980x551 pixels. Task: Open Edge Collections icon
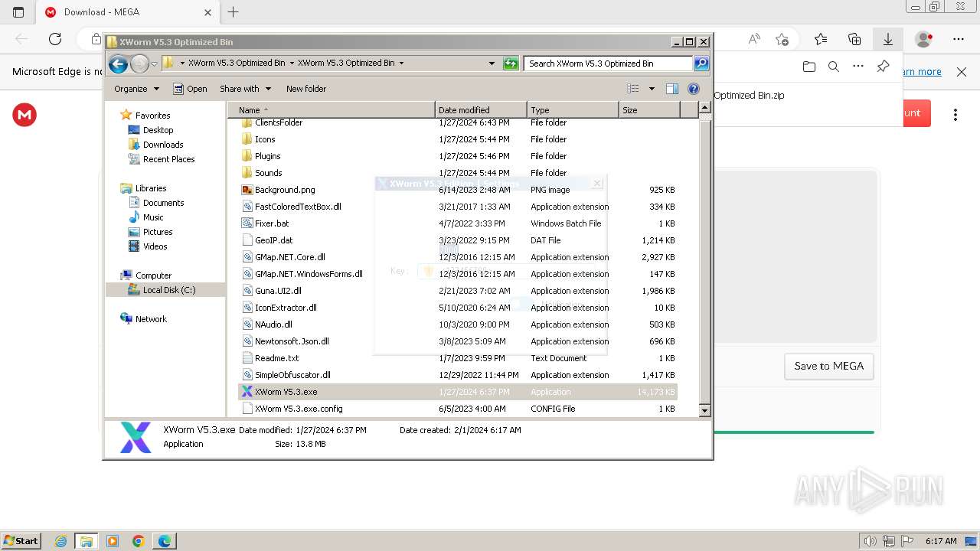click(854, 39)
